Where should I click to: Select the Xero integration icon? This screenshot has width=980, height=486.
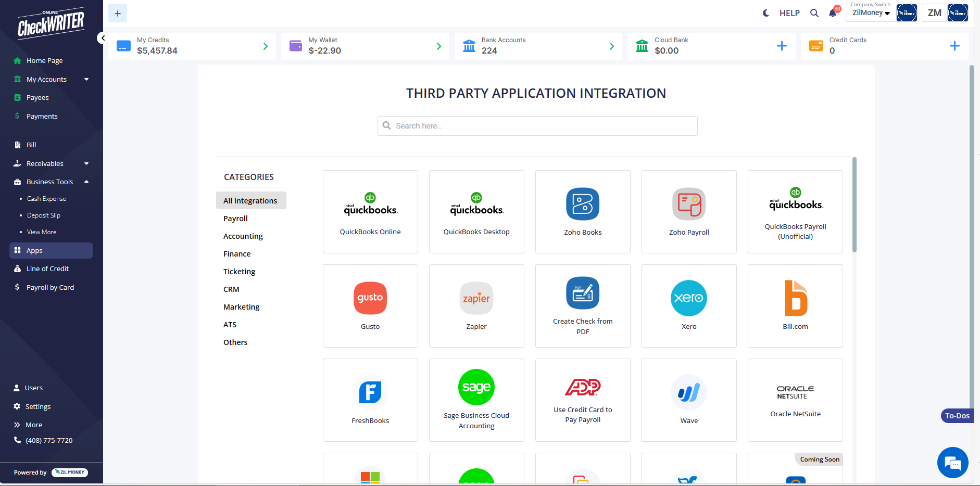point(689,298)
